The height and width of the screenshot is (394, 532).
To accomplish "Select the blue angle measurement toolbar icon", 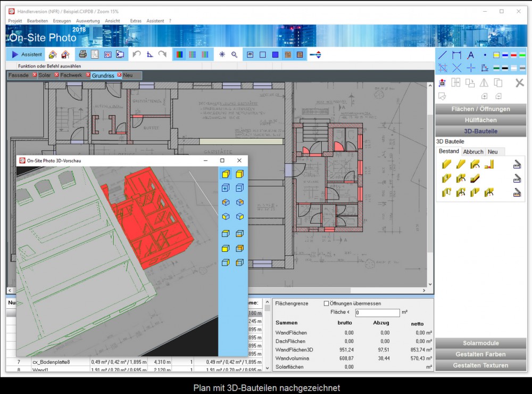I will 149,54.
